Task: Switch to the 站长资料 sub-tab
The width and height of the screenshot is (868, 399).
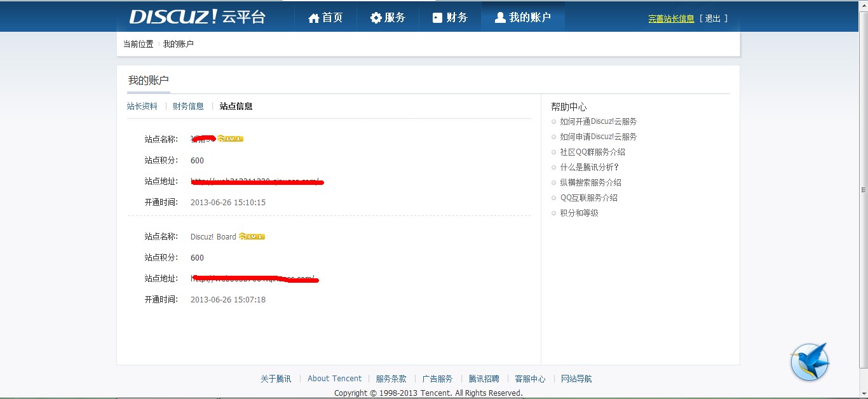Action: click(142, 106)
